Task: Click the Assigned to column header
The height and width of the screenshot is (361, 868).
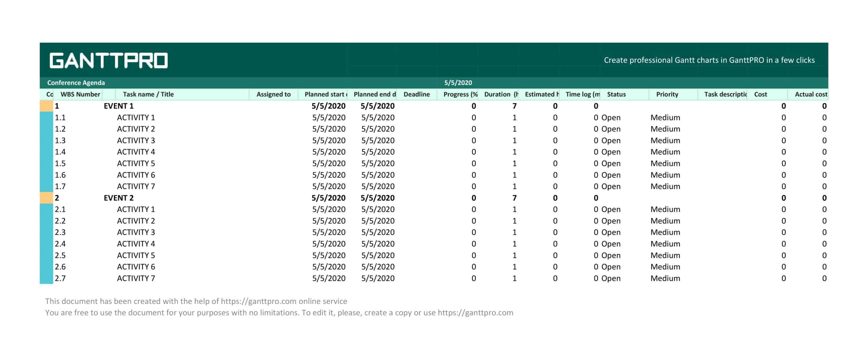Action: pos(273,95)
